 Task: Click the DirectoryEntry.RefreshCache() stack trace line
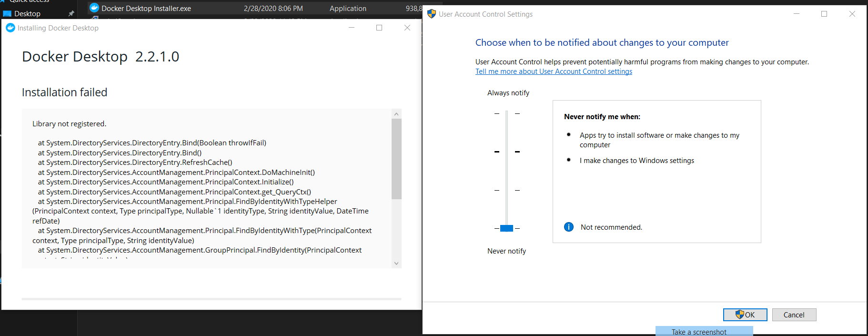135,163
